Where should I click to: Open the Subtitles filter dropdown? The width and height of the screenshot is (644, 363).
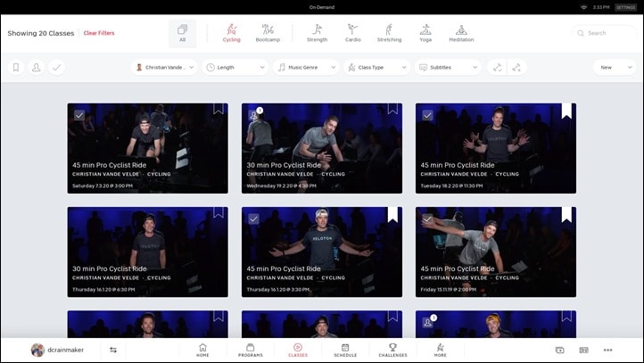(448, 68)
